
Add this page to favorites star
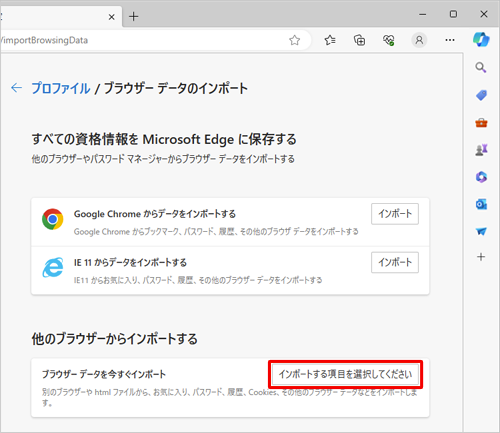pos(294,40)
